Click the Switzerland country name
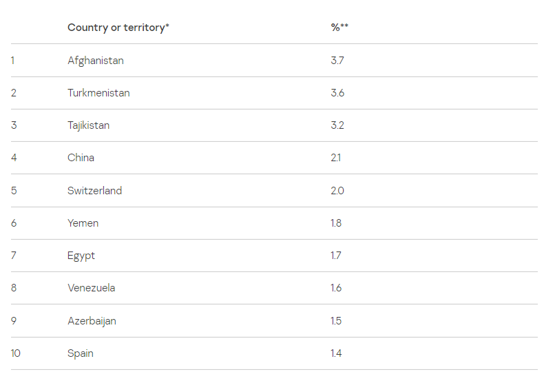Viewport: 555px width, 392px height. click(x=94, y=191)
